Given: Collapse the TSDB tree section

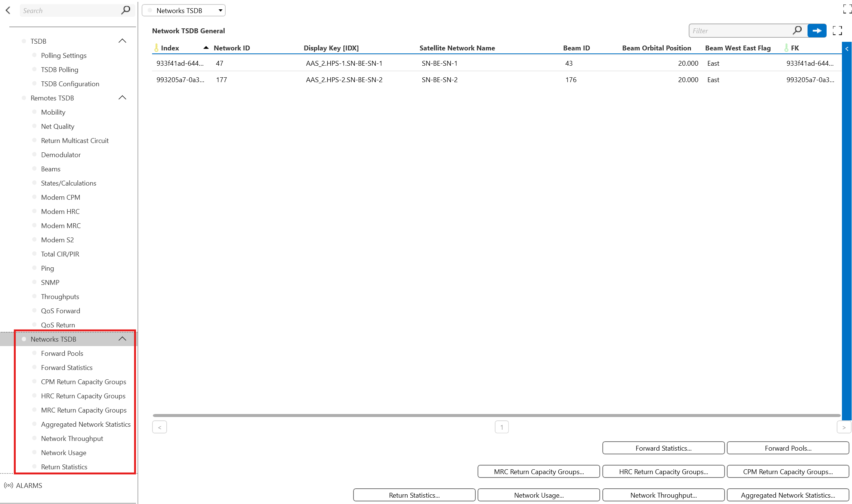Looking at the screenshot, I should pos(122,41).
